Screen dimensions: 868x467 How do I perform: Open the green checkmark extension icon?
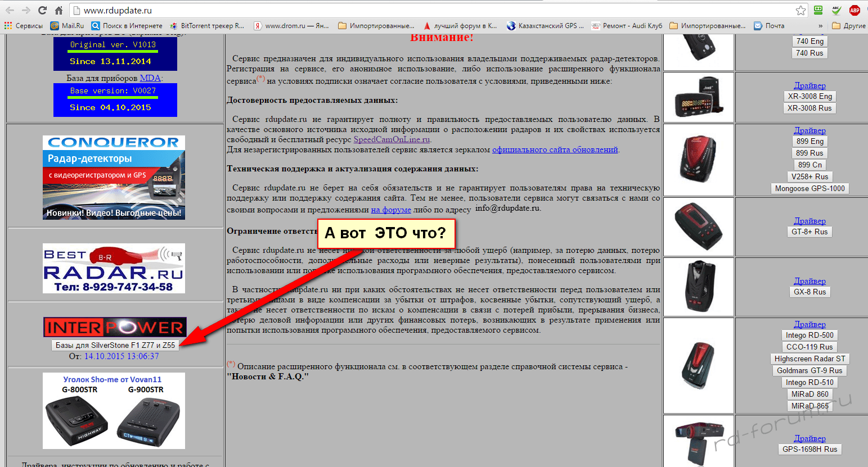click(836, 10)
